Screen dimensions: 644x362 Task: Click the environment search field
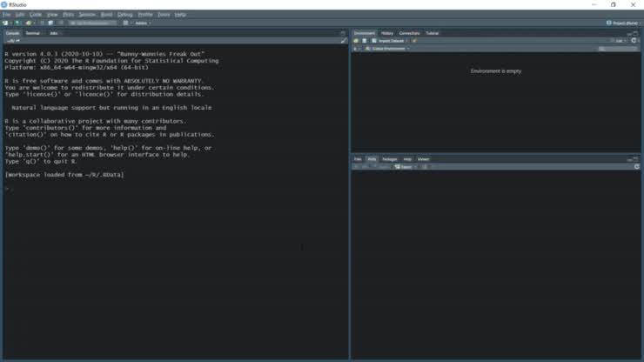[x=617, y=49]
